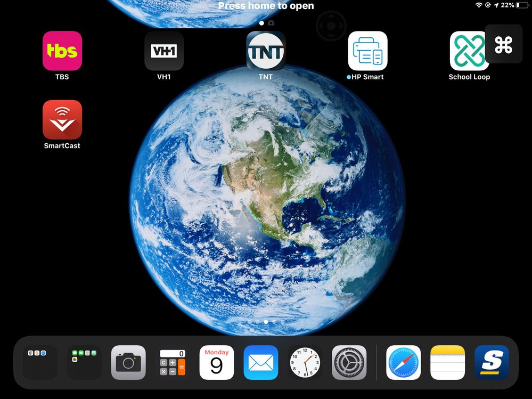Open the first folder in the dock
The height and width of the screenshot is (399, 532).
point(40,362)
